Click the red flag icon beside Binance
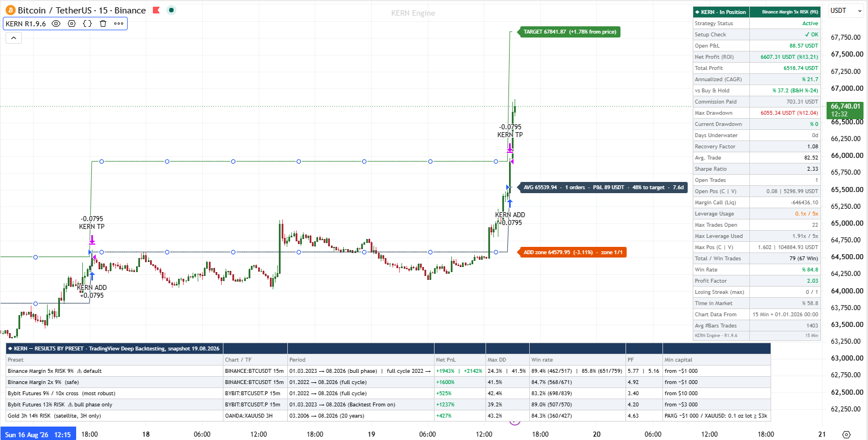Image resolution: width=868 pixels, height=440 pixels. 156,10
